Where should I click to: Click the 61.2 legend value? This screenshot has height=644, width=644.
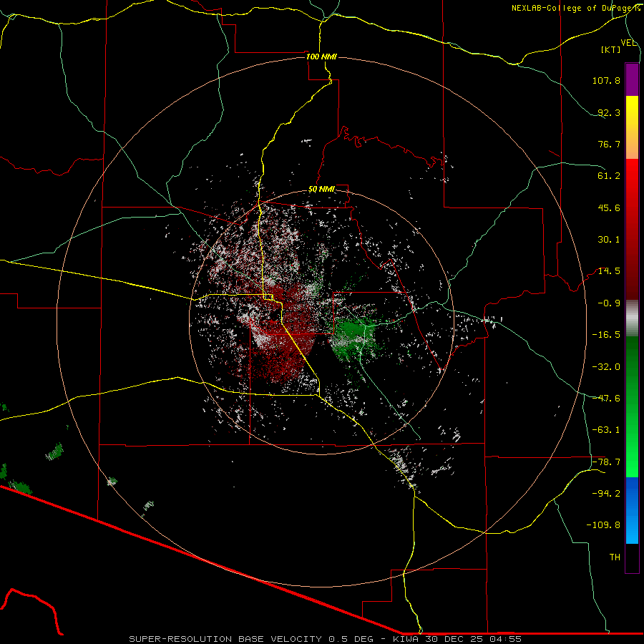coord(609,176)
